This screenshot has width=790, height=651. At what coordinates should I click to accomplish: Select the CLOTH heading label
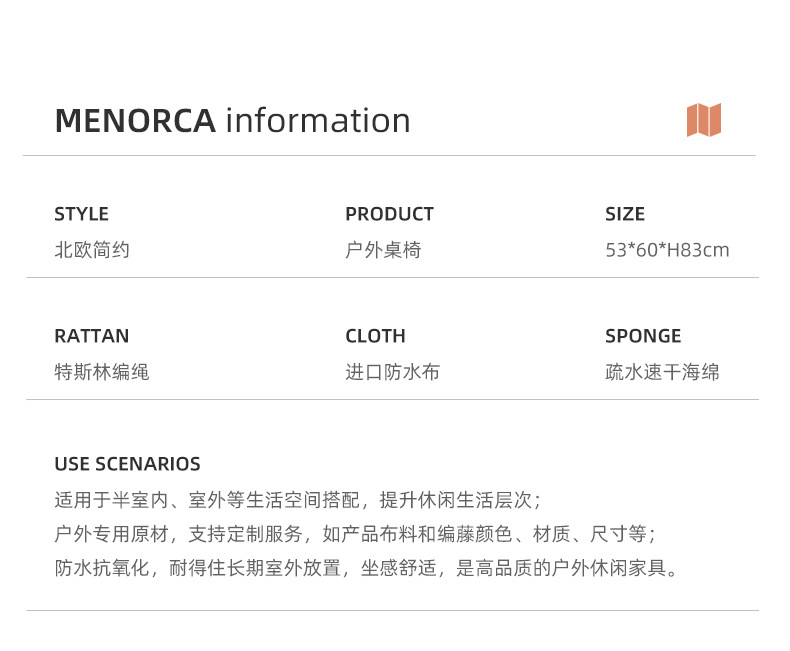click(x=375, y=336)
